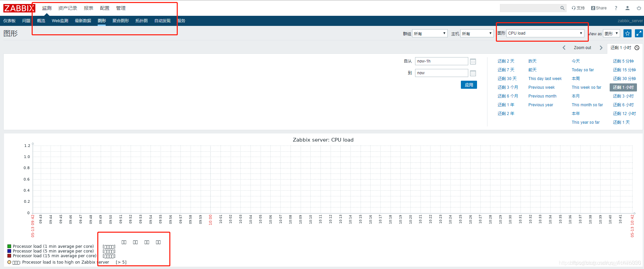Open the 报表 top menu

pos(89,8)
